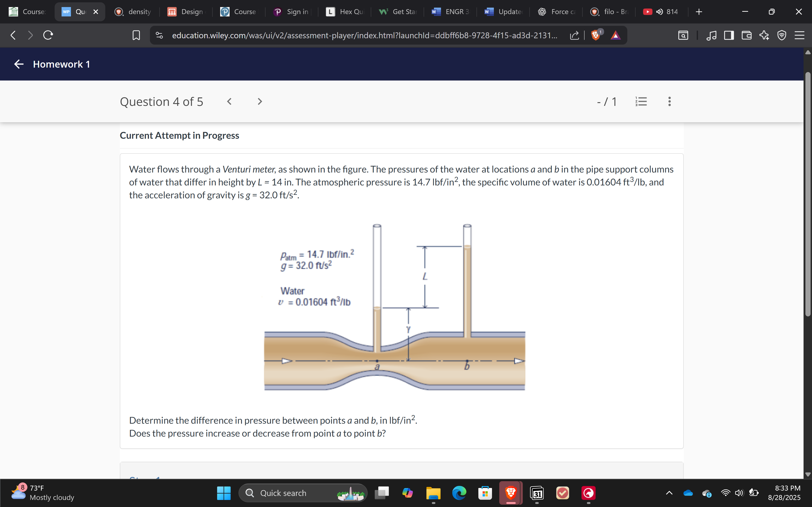Image resolution: width=812 pixels, height=507 pixels.
Task: Open the question list icon
Action: [641, 101]
